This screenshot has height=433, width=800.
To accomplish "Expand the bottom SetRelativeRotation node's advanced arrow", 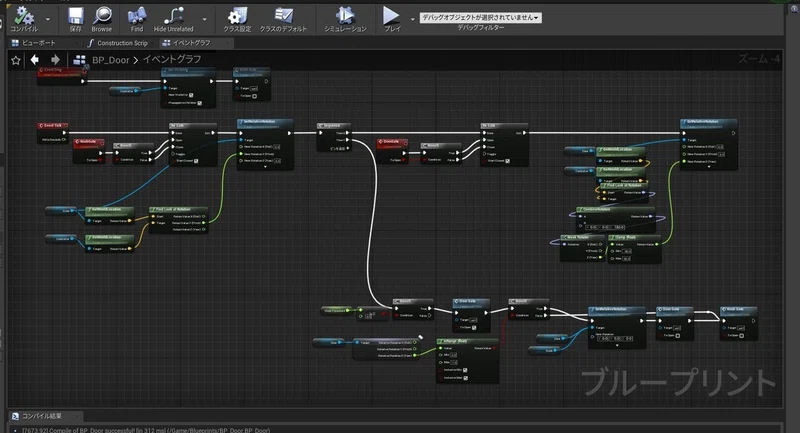I will pos(617,345).
